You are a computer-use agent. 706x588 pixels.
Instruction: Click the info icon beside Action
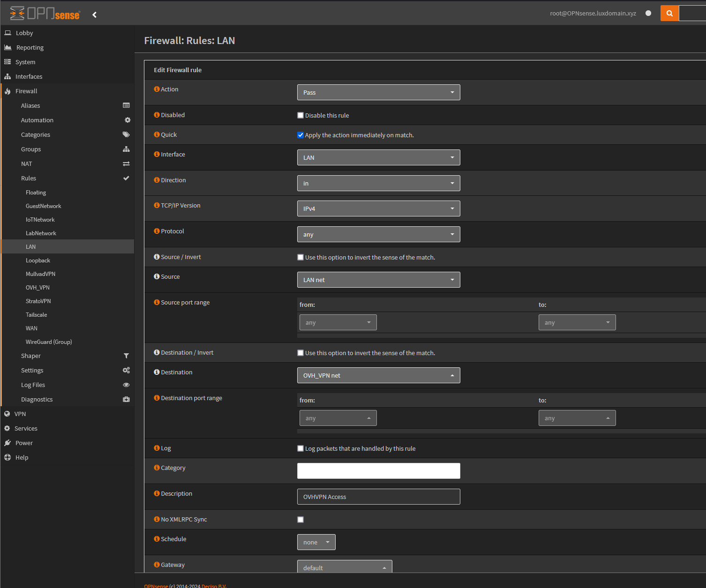click(157, 89)
